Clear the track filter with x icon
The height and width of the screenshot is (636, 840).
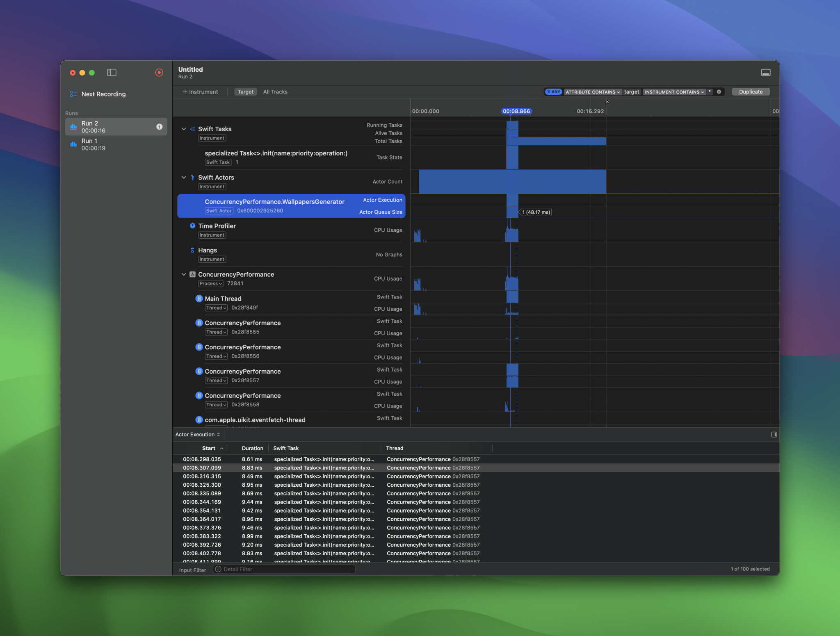(x=719, y=92)
